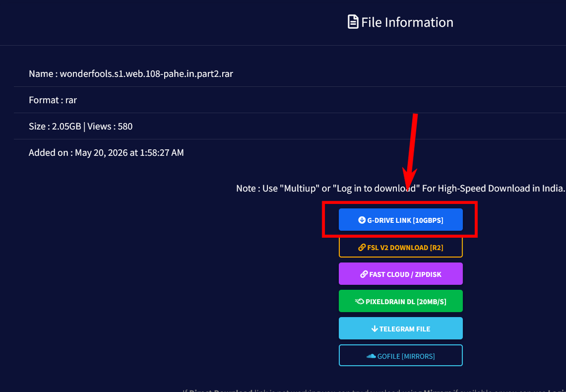Click file name wonderfools.s1.web.108-pahe.in.part2.rar

(x=146, y=74)
